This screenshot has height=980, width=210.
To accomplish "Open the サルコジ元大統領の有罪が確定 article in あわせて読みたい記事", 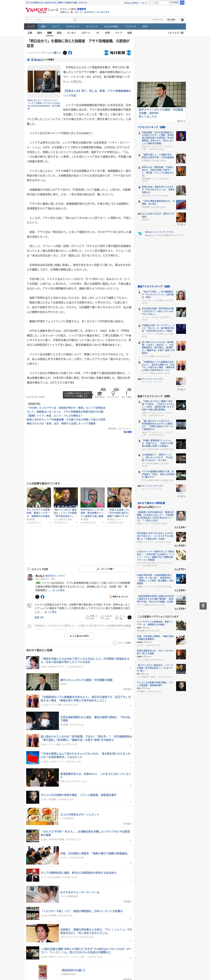I will point(79,795).
